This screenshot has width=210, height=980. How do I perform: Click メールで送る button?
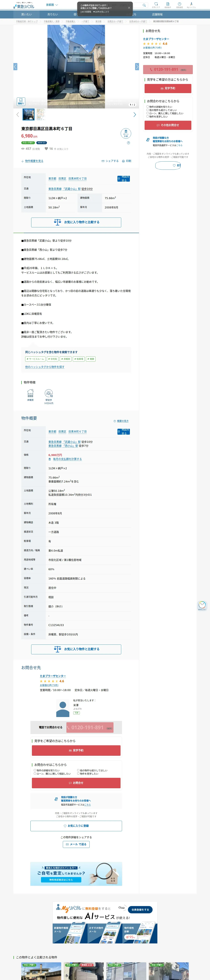click(x=76, y=844)
